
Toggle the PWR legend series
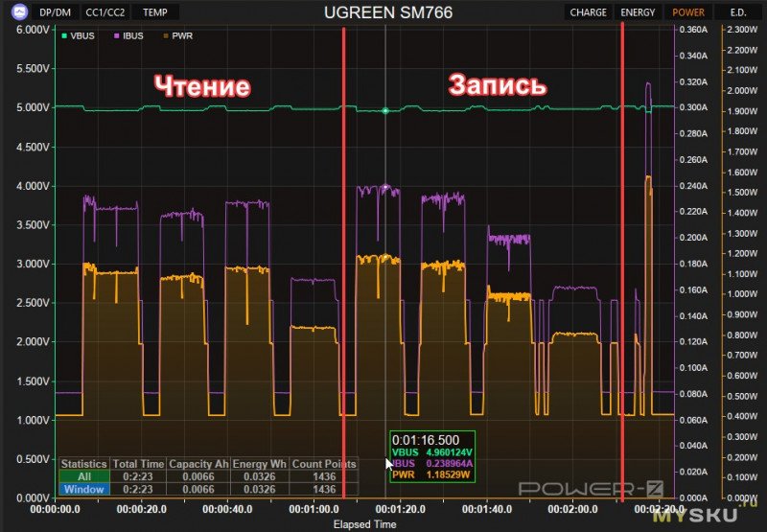click(x=178, y=35)
